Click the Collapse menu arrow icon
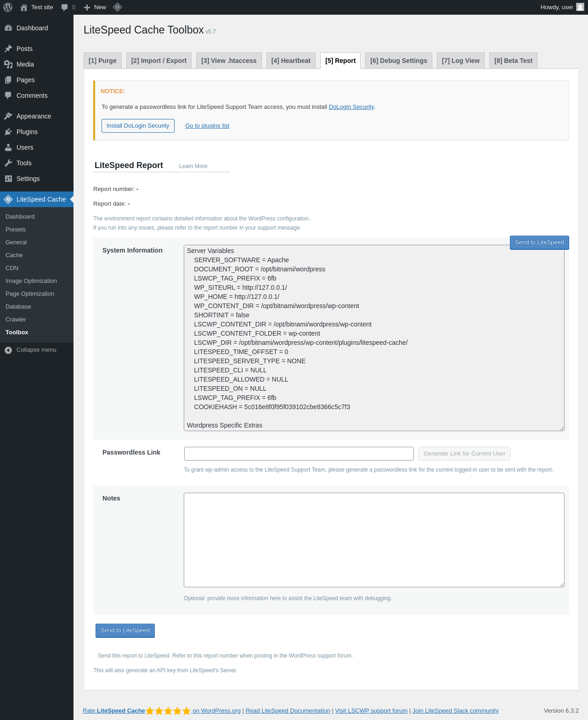 (8, 350)
